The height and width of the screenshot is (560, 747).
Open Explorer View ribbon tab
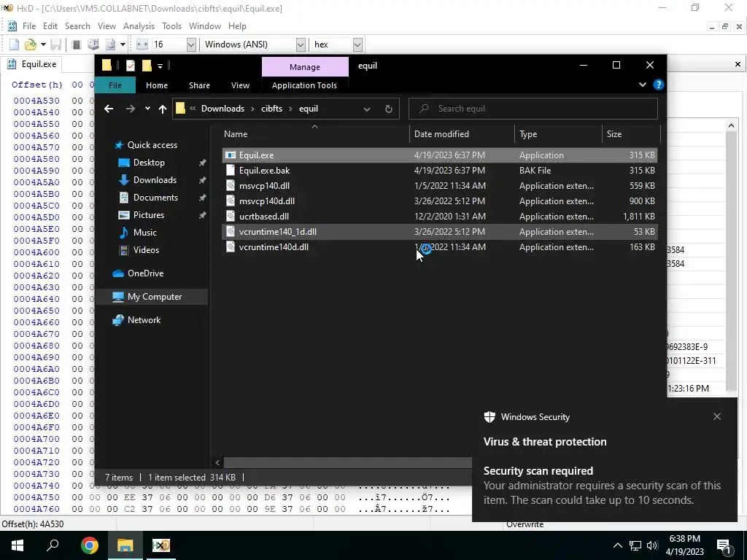pos(240,85)
